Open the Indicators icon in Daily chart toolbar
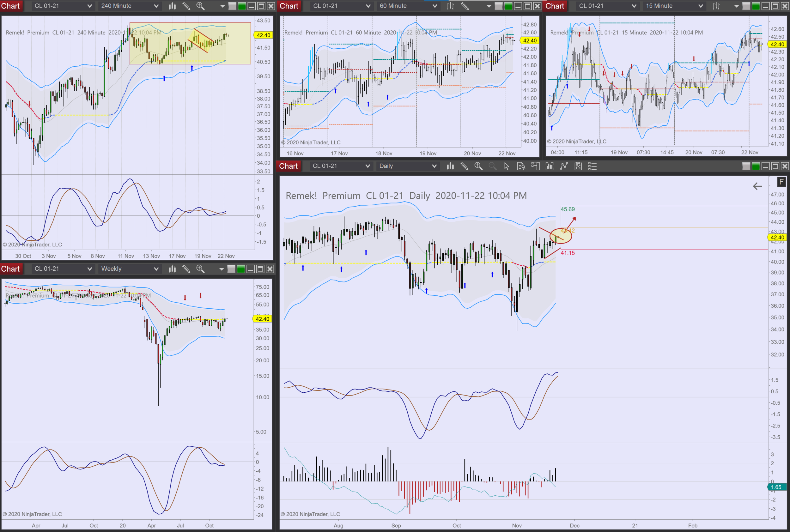This screenshot has height=532, width=790. (564, 166)
